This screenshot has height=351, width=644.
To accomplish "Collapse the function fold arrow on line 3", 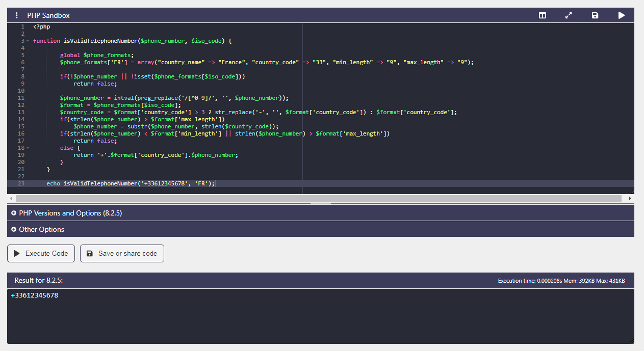I will coord(28,41).
